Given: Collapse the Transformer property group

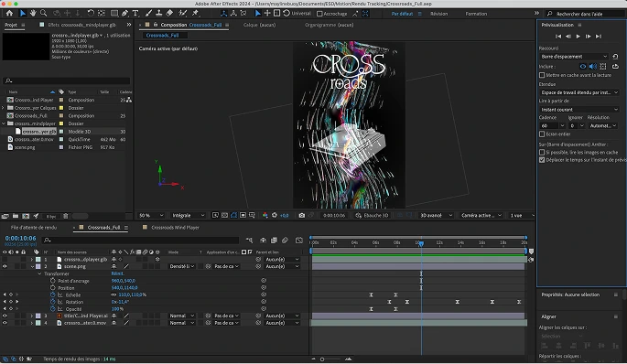Looking at the screenshot, I should coord(39,273).
